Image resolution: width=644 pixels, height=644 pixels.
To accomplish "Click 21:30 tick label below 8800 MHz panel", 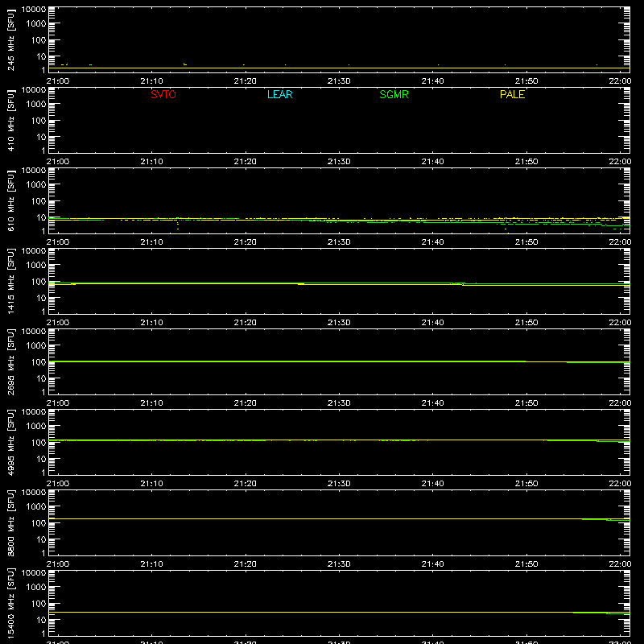I will click(339, 564).
